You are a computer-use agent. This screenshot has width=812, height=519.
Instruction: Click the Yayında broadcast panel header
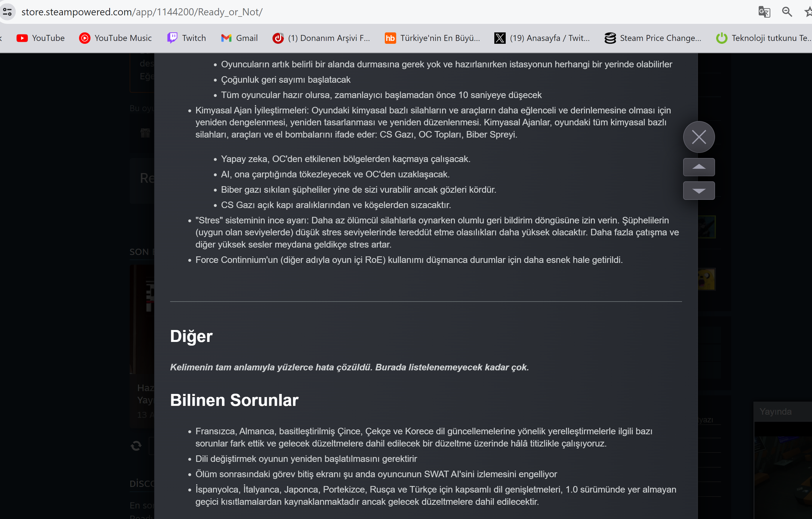(776, 412)
